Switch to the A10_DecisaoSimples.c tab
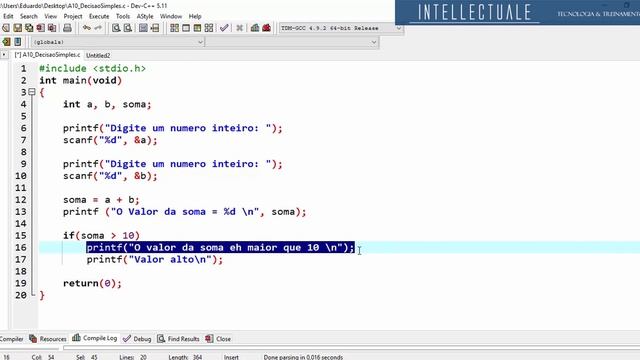The height and width of the screenshot is (360, 640). click(47, 55)
